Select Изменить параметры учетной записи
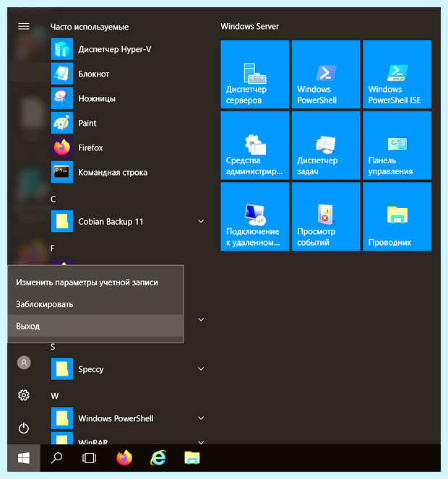 tap(95, 282)
